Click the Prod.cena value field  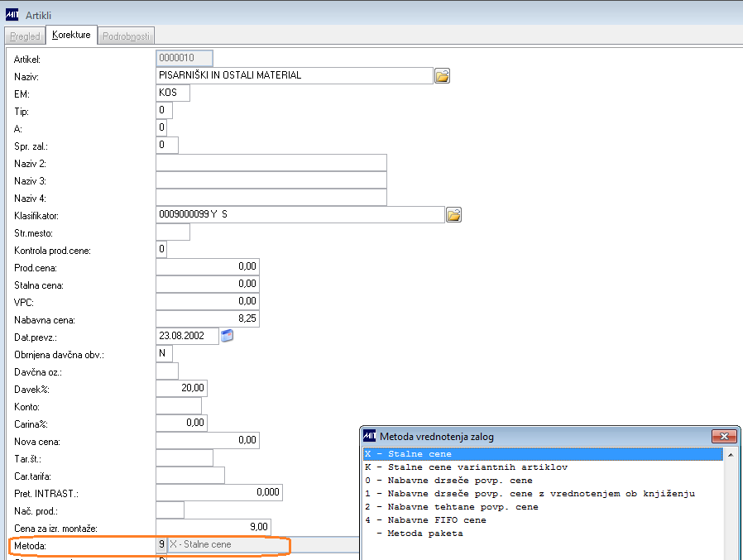click(208, 266)
